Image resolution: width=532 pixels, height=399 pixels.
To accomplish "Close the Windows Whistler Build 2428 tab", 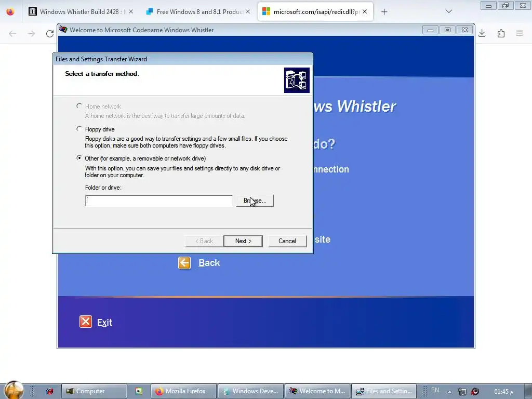I will [131, 11].
